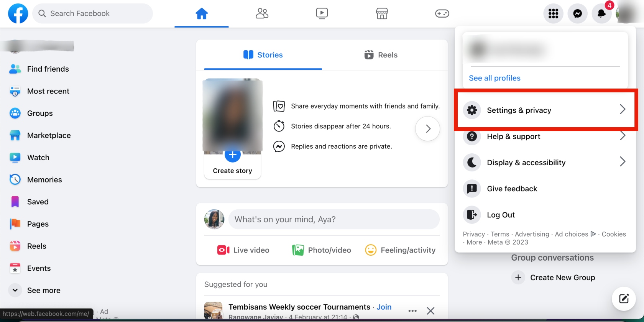Click Create New Group
644x322 pixels.
554,278
